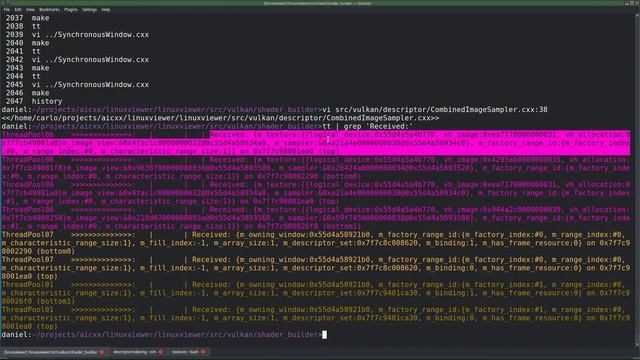Close the bash session tab
Screen dimensions: 640x360
pyautogui.click(x=203, y=352)
